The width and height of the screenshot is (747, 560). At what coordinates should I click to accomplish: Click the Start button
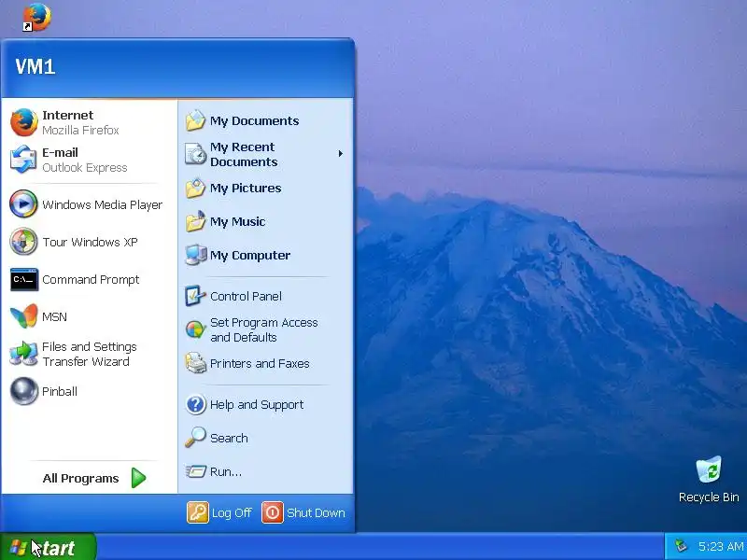(x=48, y=547)
